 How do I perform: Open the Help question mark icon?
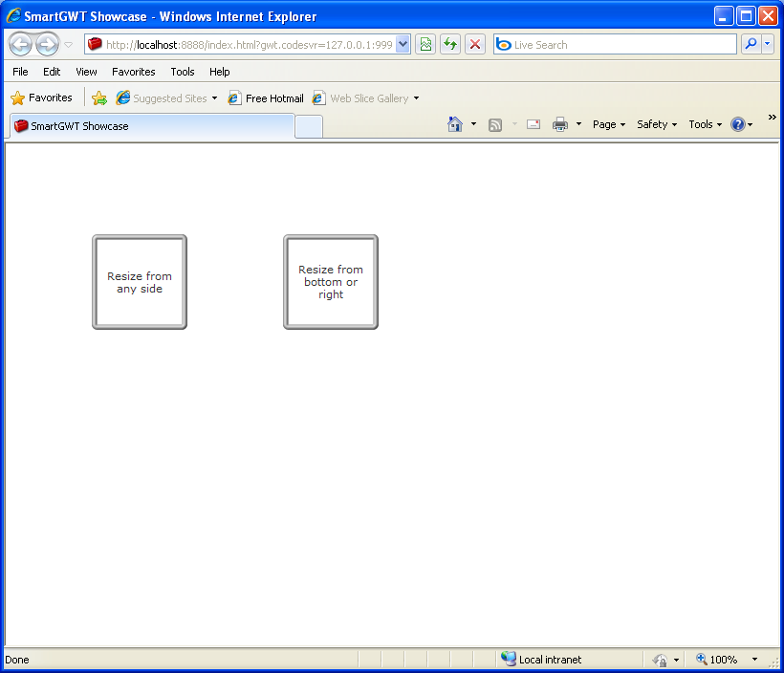pos(738,124)
